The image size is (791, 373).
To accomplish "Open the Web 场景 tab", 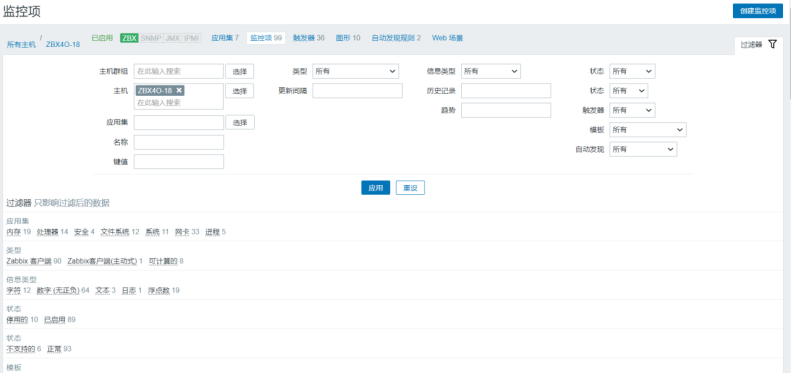I will (447, 38).
